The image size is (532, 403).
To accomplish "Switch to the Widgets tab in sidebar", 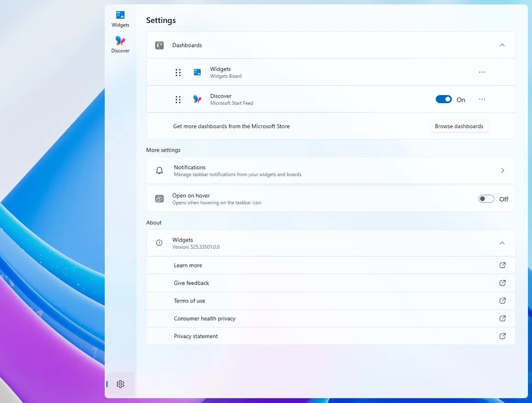I will pyautogui.click(x=120, y=17).
